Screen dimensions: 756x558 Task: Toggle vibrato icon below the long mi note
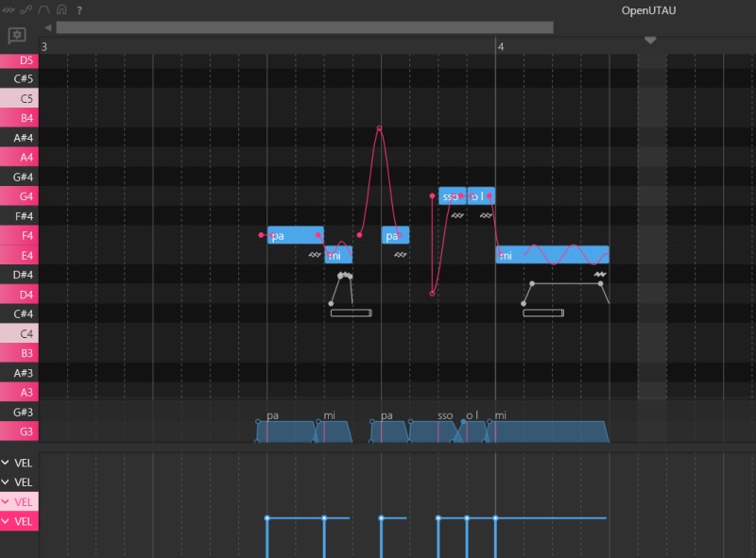[600, 274]
